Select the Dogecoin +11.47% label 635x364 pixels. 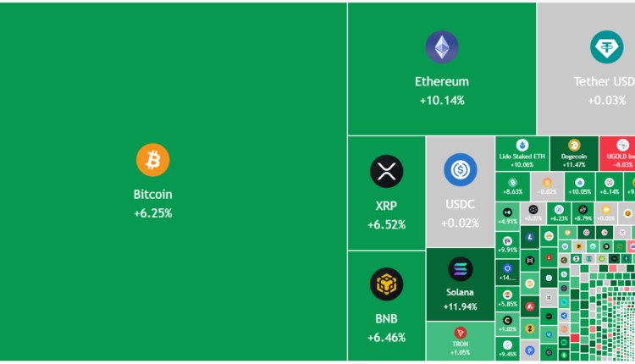pyautogui.click(x=573, y=164)
